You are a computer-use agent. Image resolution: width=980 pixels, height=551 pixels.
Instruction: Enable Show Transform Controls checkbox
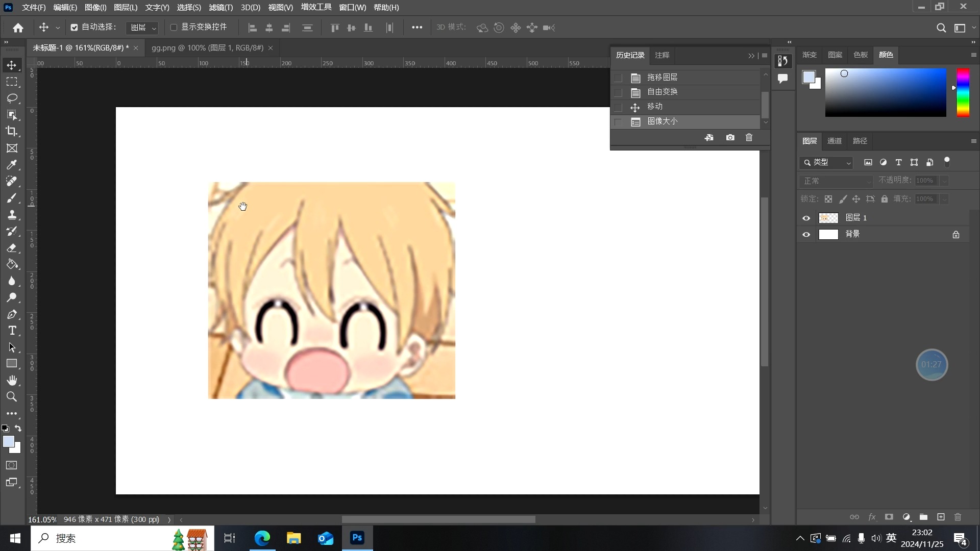point(174,28)
